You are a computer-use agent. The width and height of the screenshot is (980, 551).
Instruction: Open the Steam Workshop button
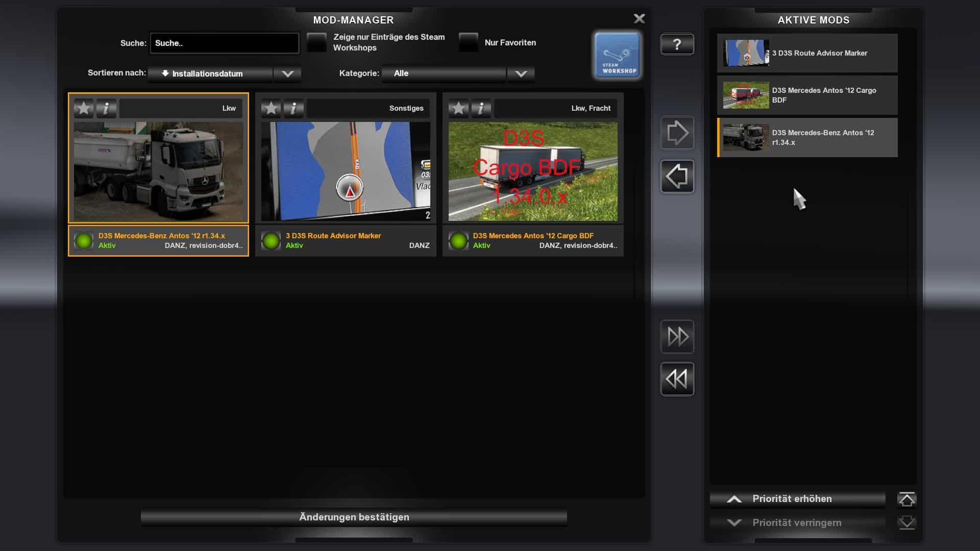pos(617,55)
